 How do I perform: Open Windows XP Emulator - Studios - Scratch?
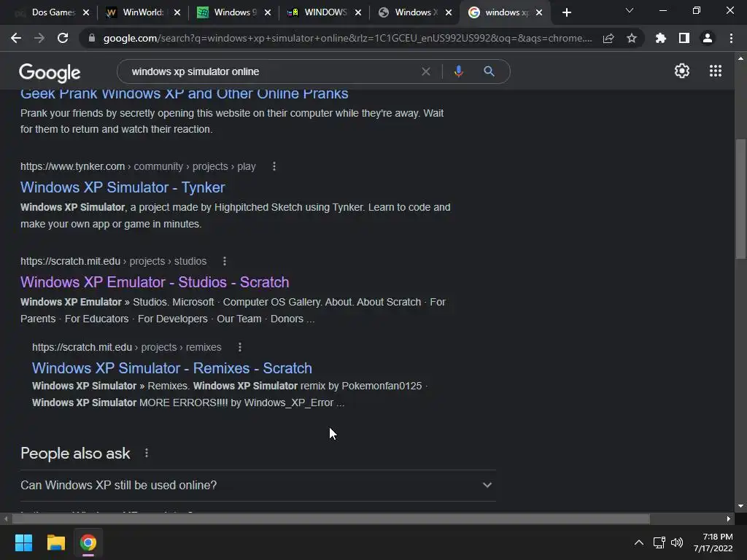[x=155, y=282]
